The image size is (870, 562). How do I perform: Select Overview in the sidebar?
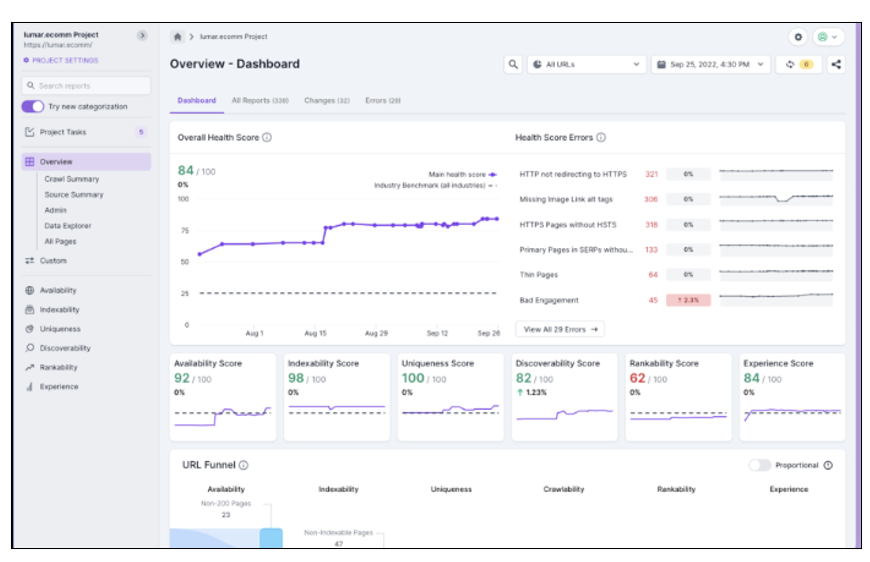click(x=87, y=161)
